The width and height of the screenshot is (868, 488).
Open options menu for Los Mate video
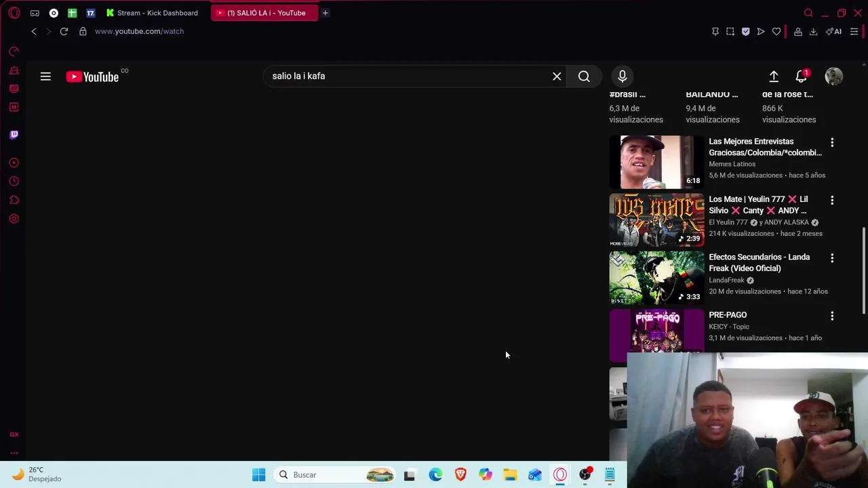[x=832, y=200]
